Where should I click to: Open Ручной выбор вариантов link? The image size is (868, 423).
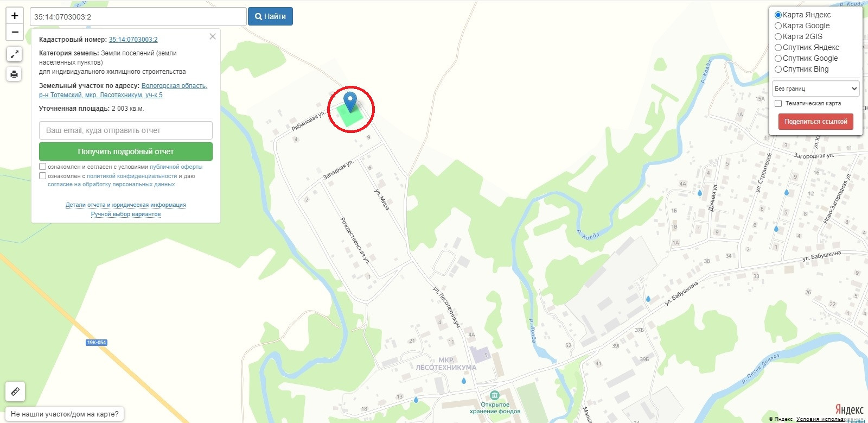click(x=126, y=214)
